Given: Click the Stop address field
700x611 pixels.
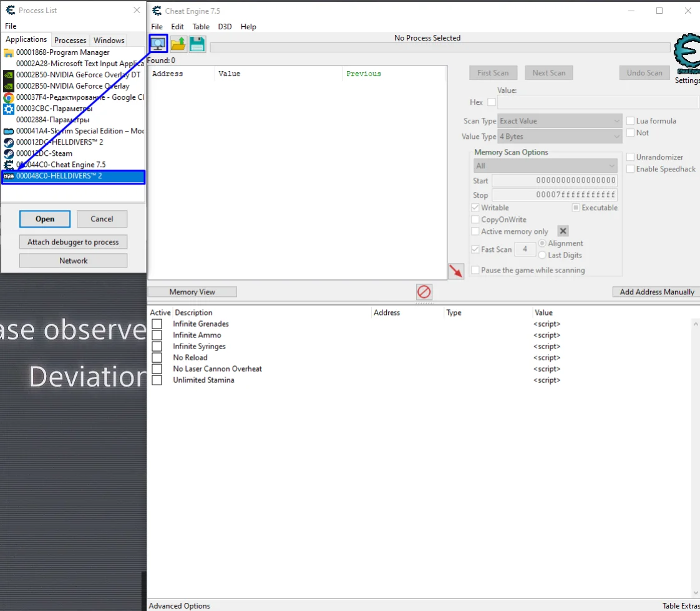Looking at the screenshot, I should pos(555,195).
